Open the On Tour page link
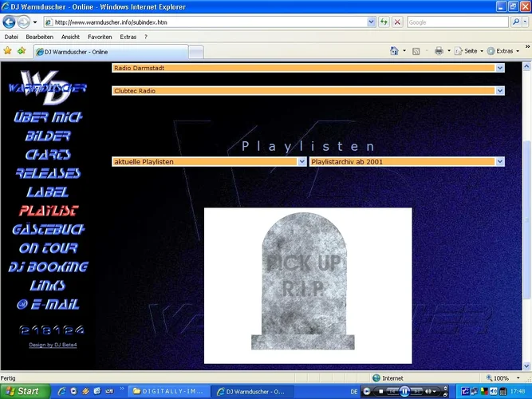 (x=48, y=248)
